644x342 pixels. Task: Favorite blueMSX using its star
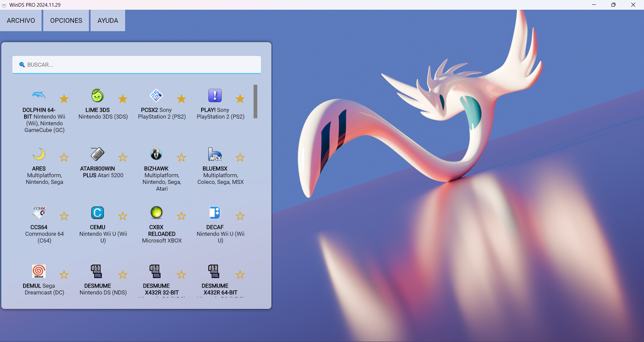(240, 157)
